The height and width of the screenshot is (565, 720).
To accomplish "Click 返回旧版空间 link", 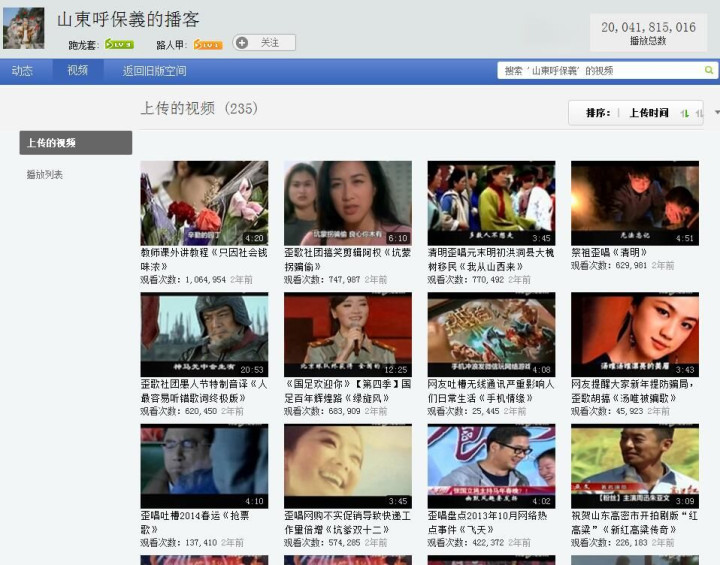I will [154, 71].
